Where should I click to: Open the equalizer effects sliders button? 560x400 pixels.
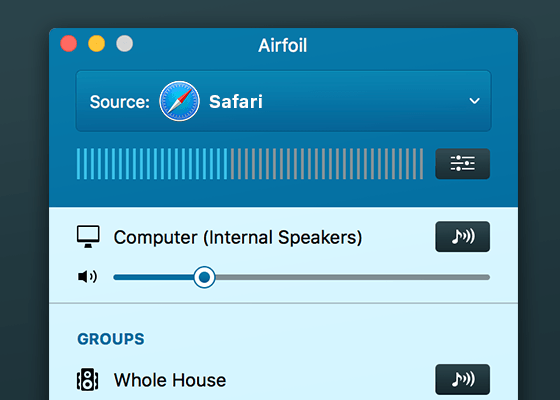click(x=462, y=164)
